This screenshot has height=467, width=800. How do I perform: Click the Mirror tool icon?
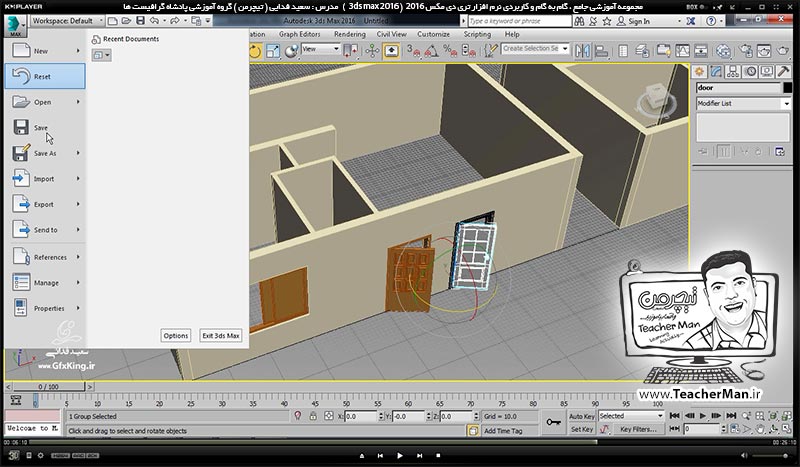coord(583,51)
